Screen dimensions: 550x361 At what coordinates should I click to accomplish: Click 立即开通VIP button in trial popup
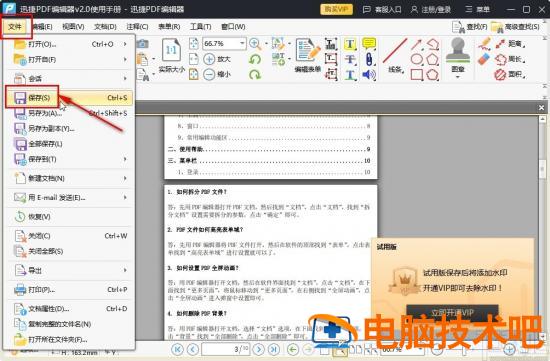tap(452, 313)
